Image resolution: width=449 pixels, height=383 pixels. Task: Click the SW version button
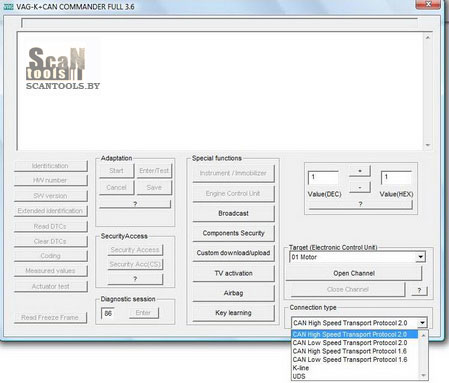[x=51, y=196]
